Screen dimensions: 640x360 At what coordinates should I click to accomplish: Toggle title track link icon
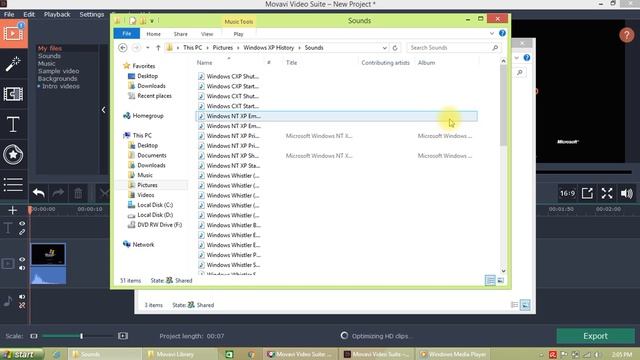[x=22, y=232]
